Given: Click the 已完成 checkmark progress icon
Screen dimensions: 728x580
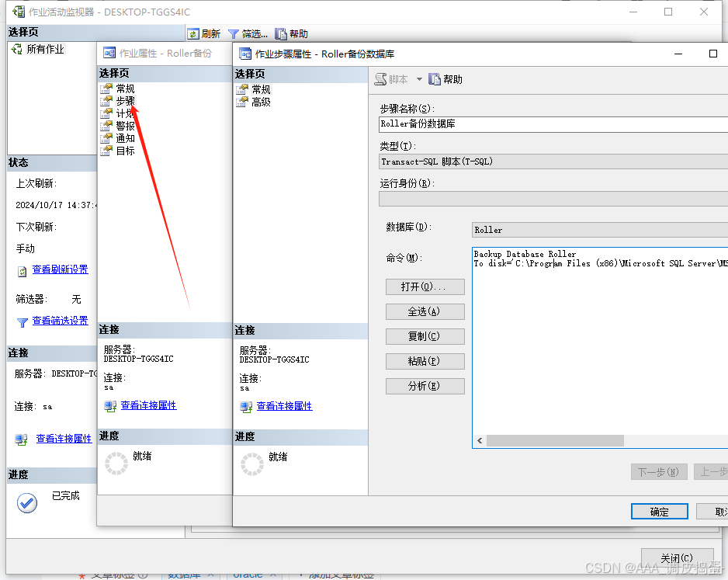Looking at the screenshot, I should pyautogui.click(x=27, y=503).
